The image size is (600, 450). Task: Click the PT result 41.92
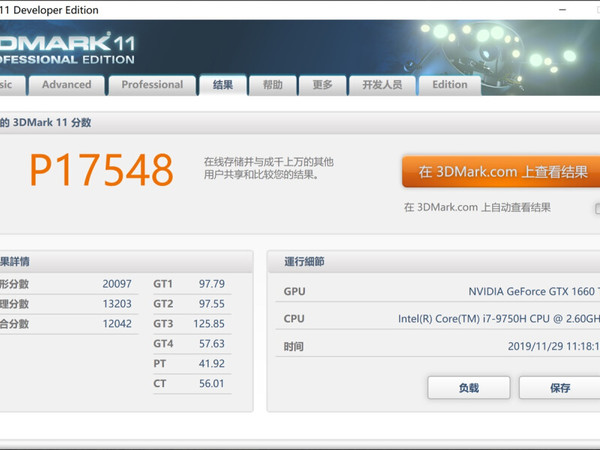(212, 364)
